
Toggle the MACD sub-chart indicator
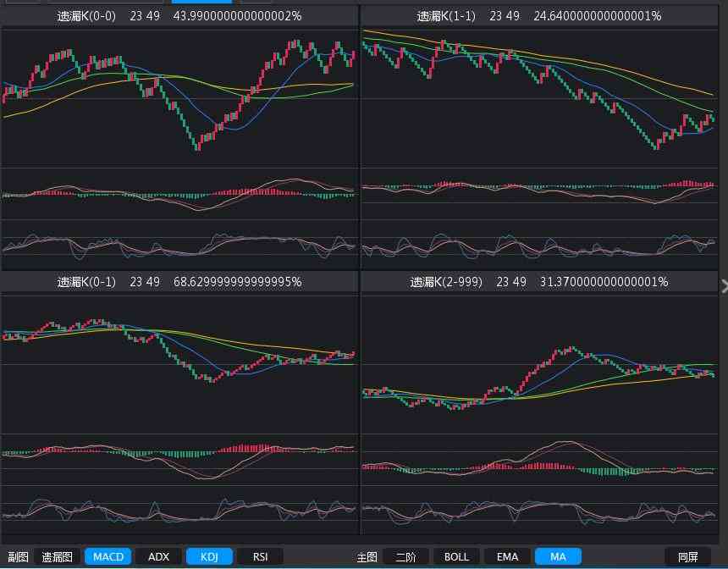pos(108,556)
